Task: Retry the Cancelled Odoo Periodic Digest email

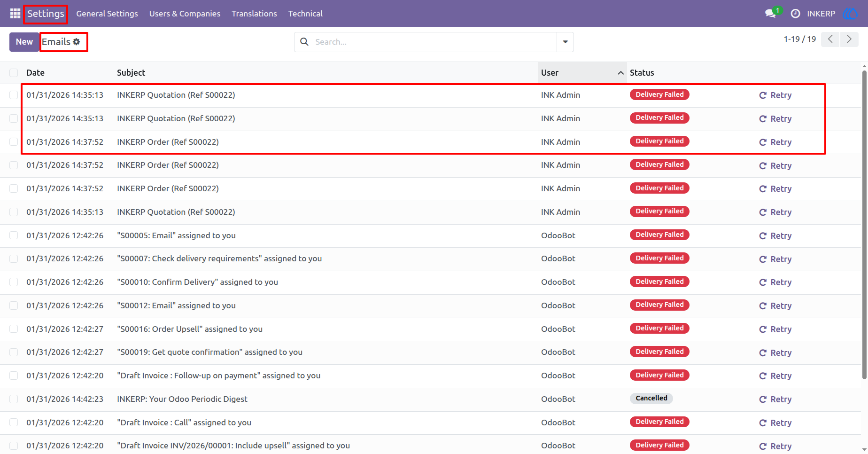Action: [x=775, y=399]
